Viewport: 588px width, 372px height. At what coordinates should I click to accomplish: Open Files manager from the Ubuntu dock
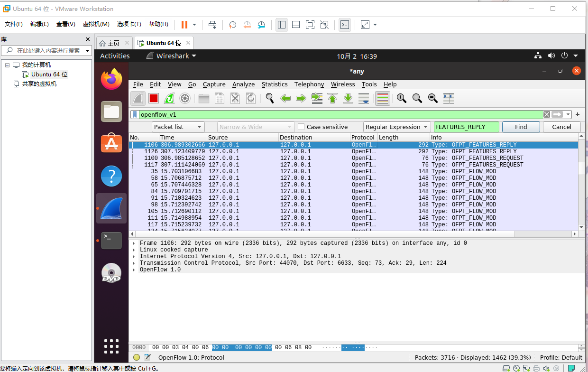pyautogui.click(x=111, y=112)
